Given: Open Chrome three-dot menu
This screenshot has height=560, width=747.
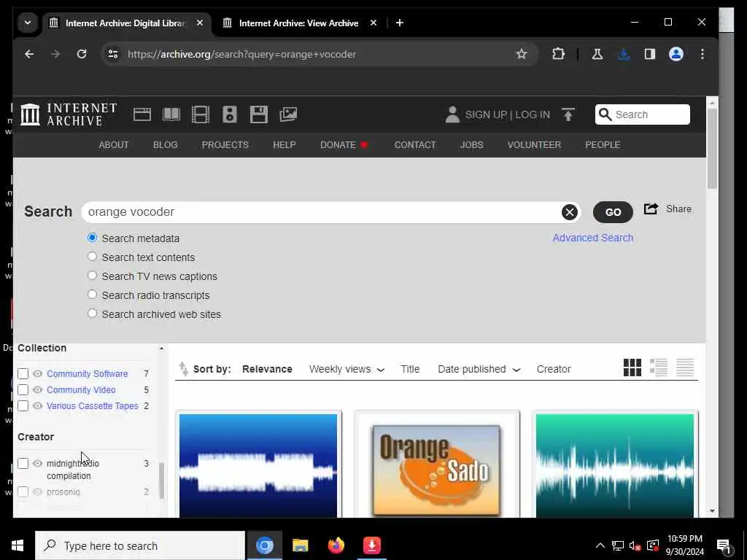Looking at the screenshot, I should tap(703, 54).
